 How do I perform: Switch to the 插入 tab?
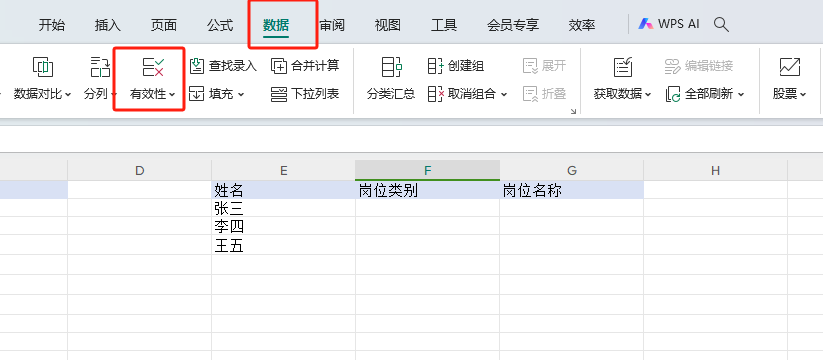108,25
